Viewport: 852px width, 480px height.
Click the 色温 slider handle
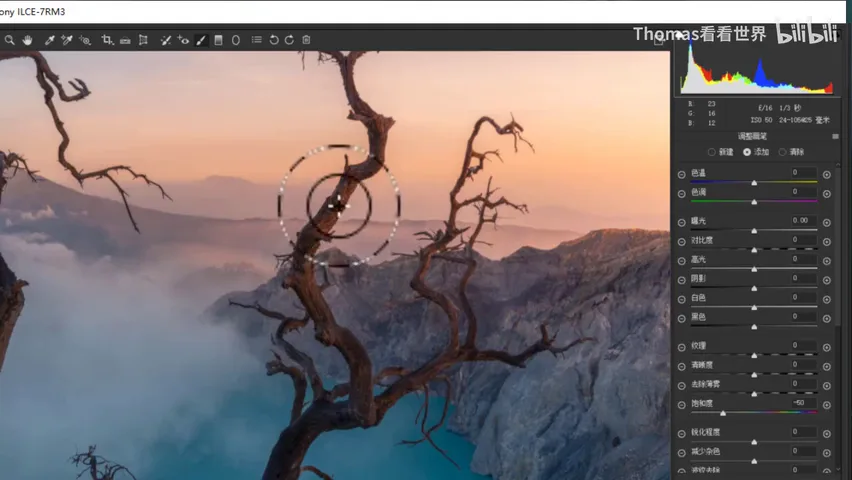(x=754, y=183)
